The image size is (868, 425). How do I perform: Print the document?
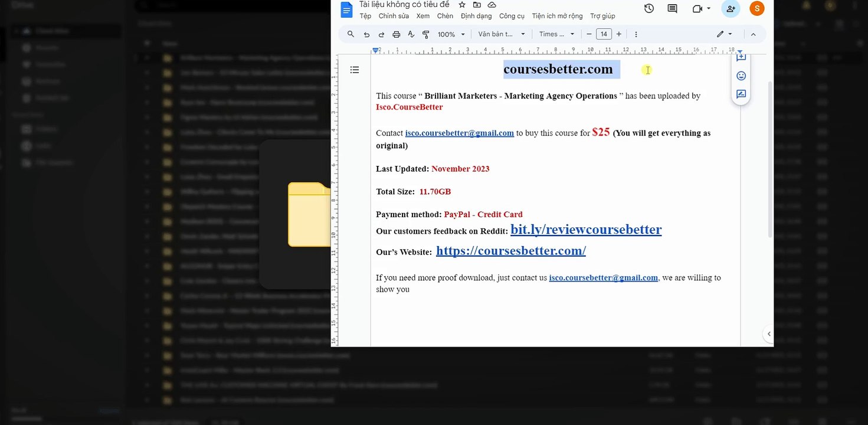click(396, 34)
